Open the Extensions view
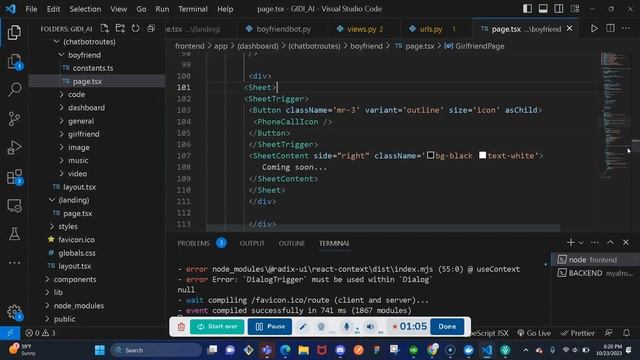Viewport: 640px width, 360px height. coord(14,177)
